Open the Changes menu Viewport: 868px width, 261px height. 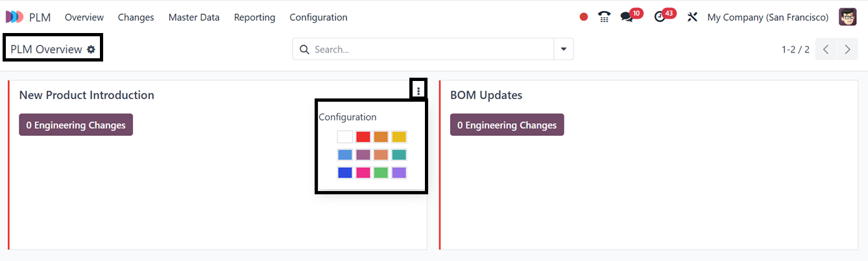tap(136, 17)
